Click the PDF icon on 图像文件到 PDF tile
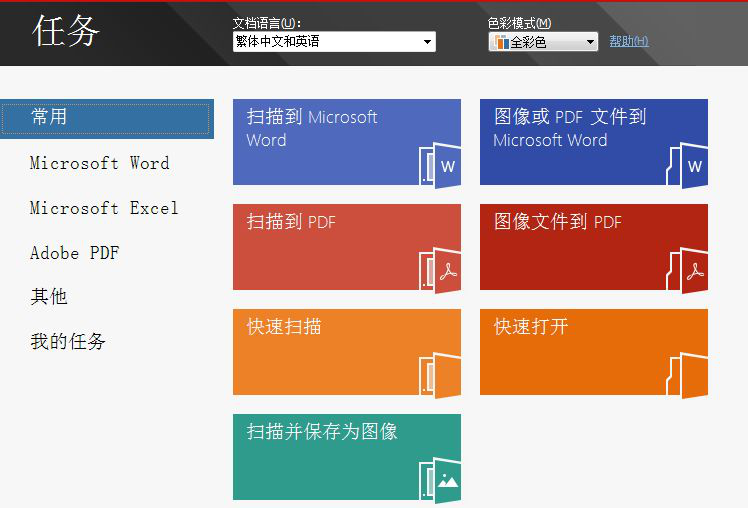This screenshot has height=508, width=748. 687,270
